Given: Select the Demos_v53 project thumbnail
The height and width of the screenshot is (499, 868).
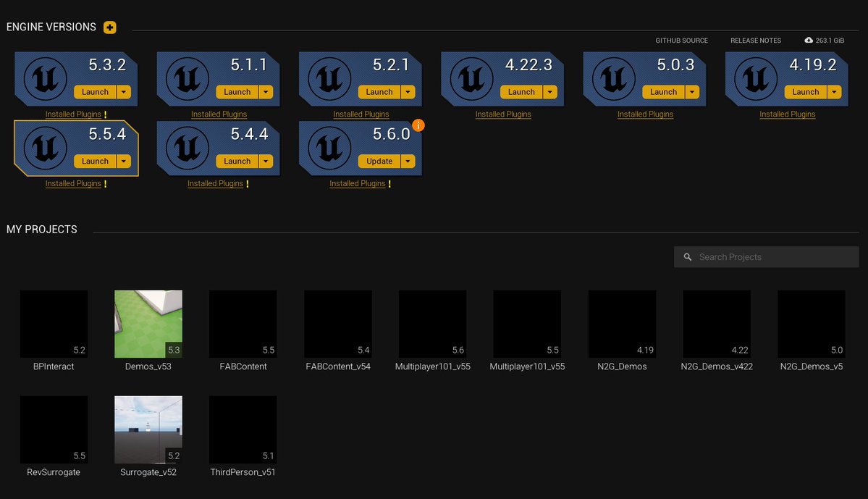Looking at the screenshot, I should click(x=148, y=324).
